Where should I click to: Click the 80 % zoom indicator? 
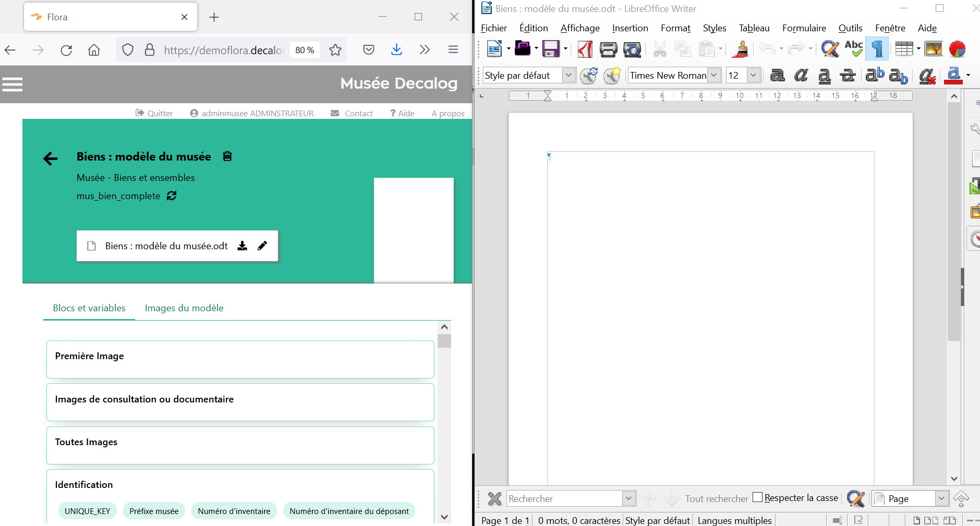point(305,50)
